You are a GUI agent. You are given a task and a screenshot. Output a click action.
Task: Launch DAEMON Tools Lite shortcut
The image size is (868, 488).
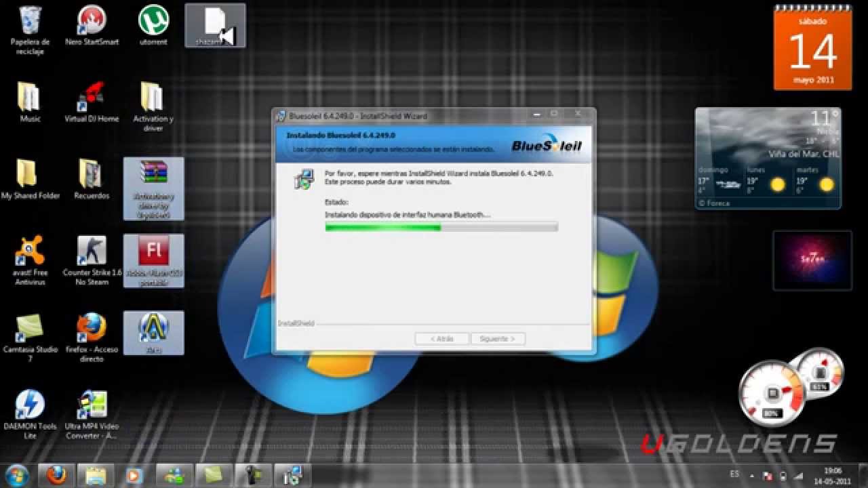click(30, 414)
